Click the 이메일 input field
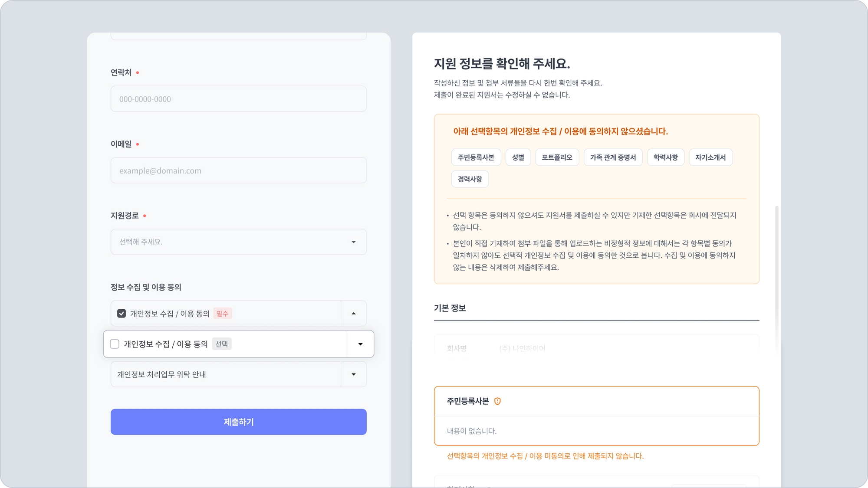The image size is (868, 488). [238, 170]
